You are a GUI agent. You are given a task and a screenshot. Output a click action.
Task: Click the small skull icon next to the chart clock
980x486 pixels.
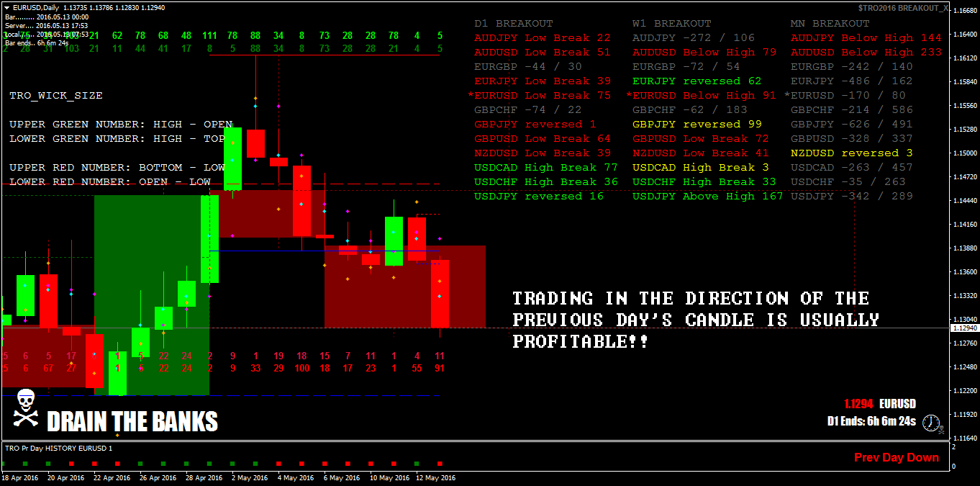941,429
